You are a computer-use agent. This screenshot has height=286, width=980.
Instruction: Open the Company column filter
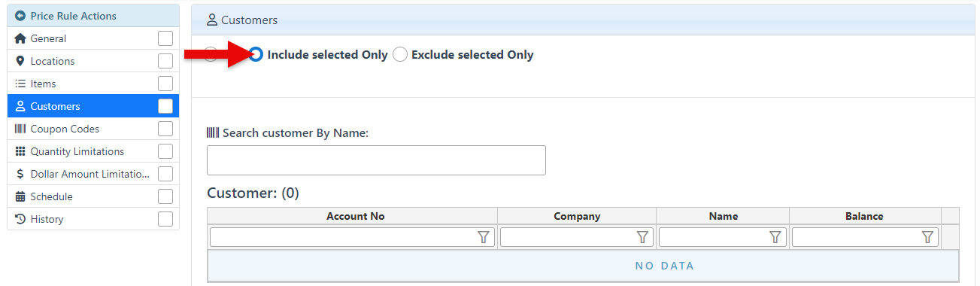(x=642, y=237)
